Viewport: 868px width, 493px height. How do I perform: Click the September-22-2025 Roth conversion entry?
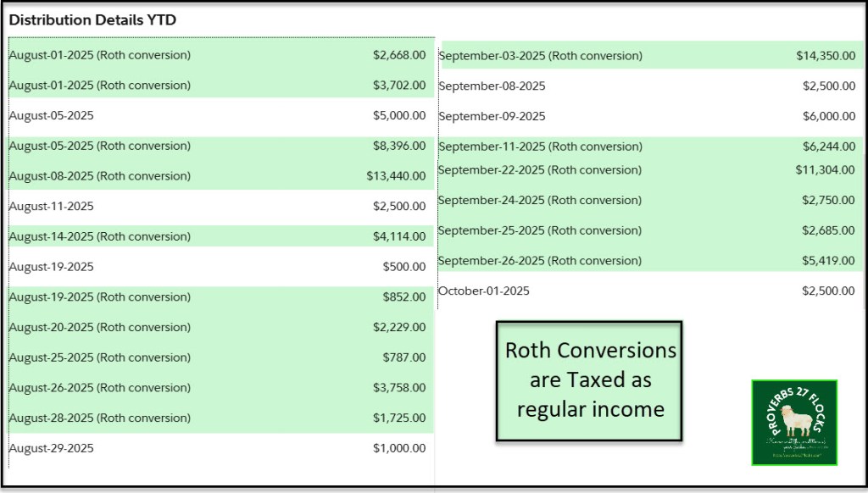541,169
